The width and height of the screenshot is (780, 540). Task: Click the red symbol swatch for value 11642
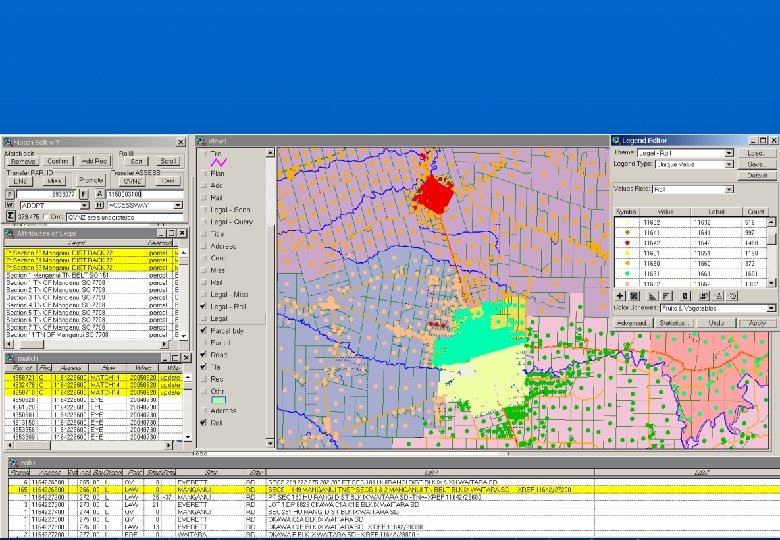pos(627,243)
